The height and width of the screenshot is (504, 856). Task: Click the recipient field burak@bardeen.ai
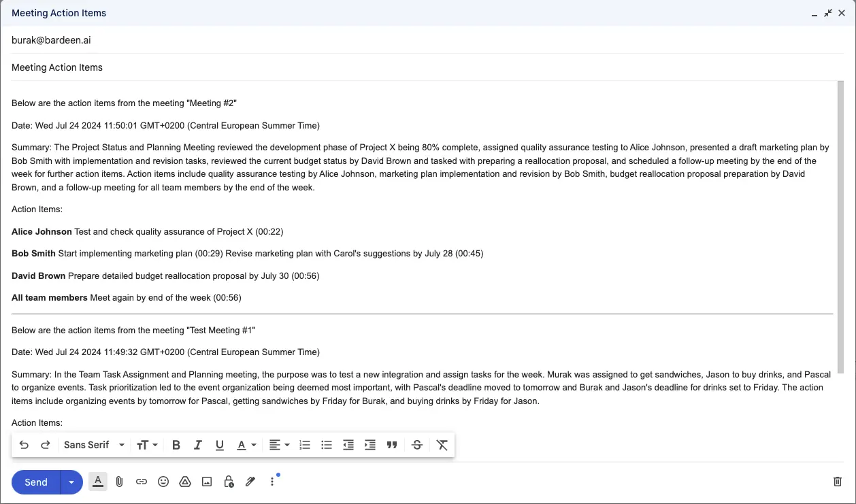427,40
